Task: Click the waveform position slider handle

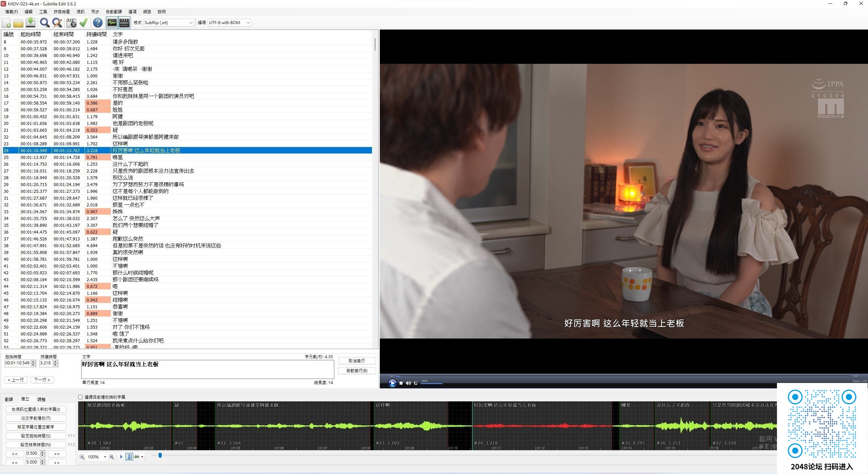Action: click(160, 455)
